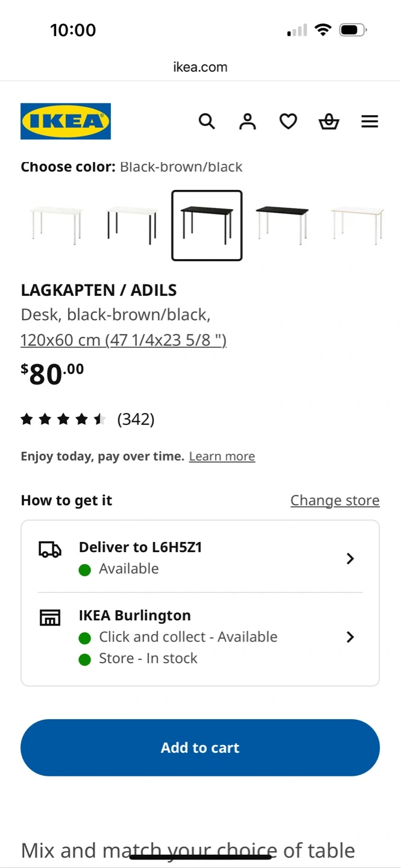The height and width of the screenshot is (868, 401).
Task: Open the 120x60 cm size link
Action: (124, 340)
